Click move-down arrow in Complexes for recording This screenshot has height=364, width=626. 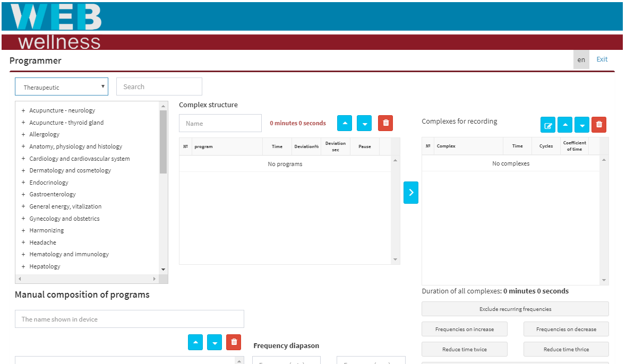tap(582, 125)
